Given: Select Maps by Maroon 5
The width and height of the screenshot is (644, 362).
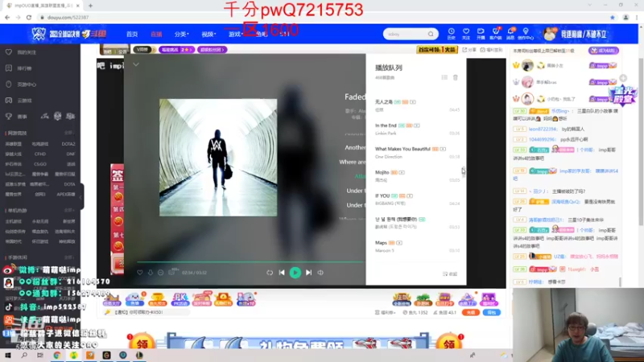Looking at the screenshot, I should pos(417,246).
